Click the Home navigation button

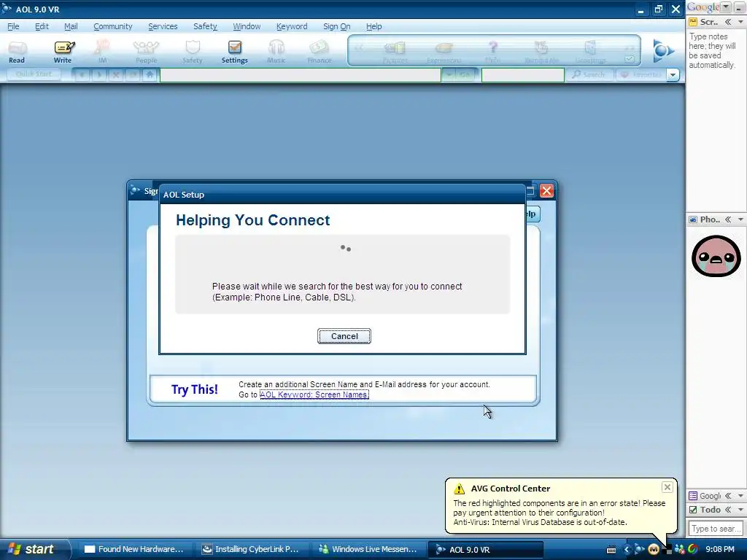coord(150,75)
